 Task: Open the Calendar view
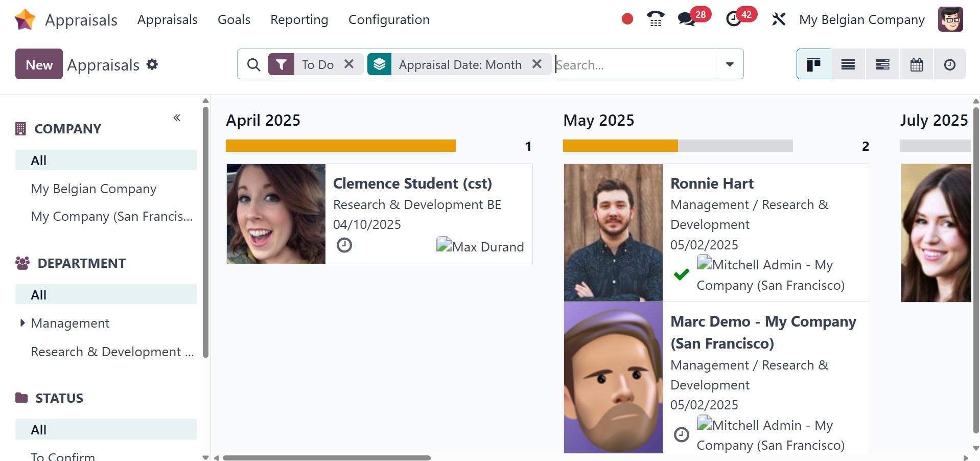click(x=916, y=64)
